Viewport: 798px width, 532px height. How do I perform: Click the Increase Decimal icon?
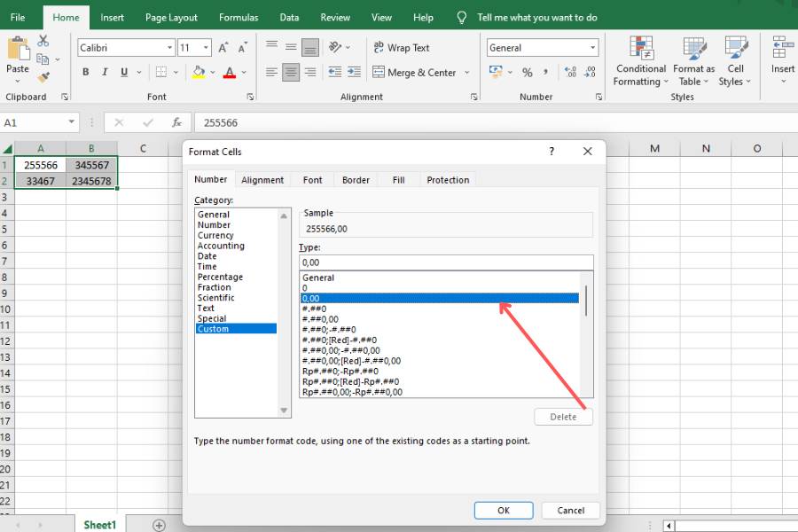pos(570,73)
